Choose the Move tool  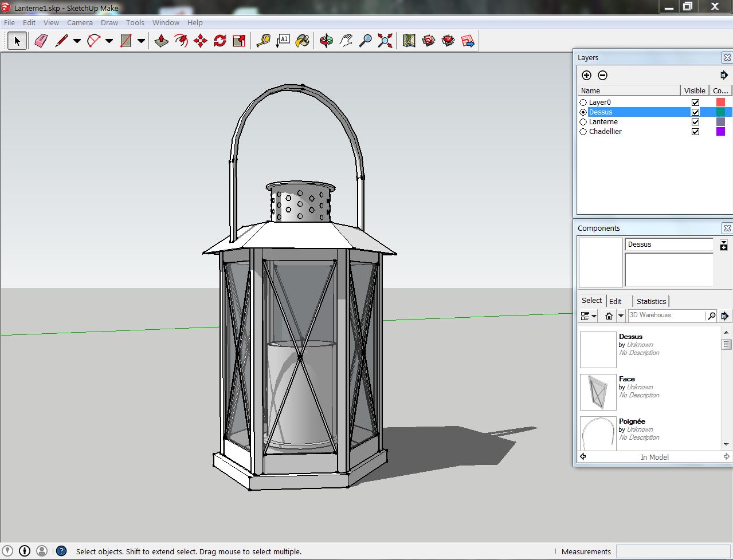click(x=201, y=41)
